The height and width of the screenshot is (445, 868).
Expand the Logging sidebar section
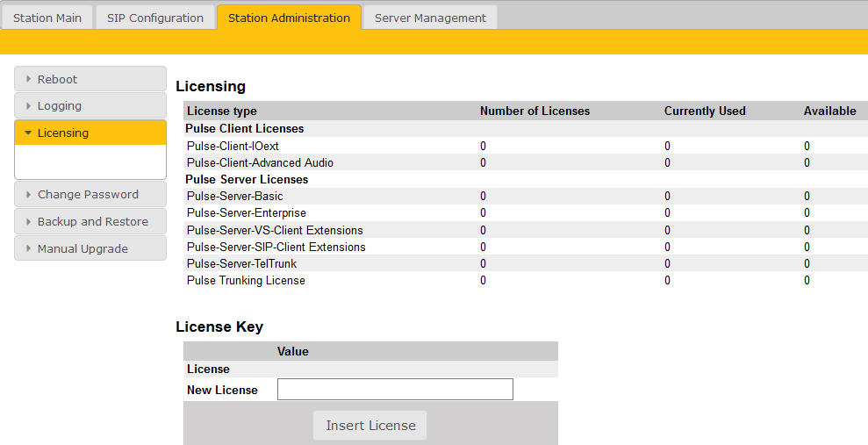(x=90, y=106)
